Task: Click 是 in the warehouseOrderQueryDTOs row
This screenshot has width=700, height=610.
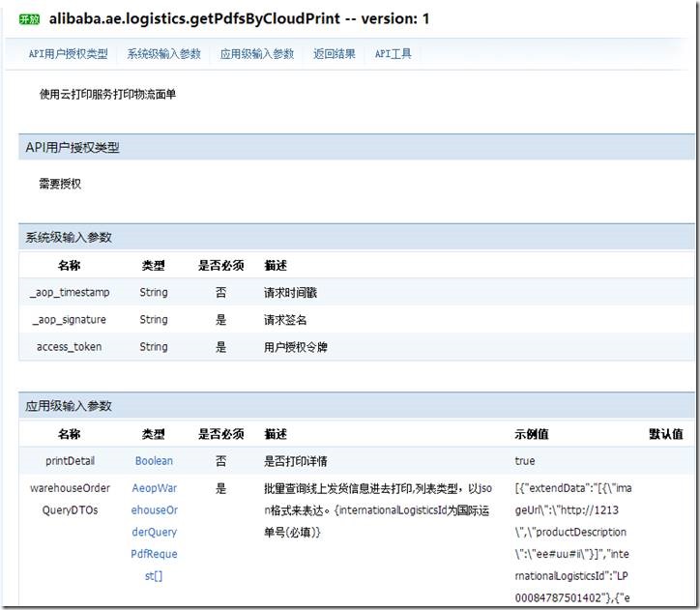Action: [221, 488]
